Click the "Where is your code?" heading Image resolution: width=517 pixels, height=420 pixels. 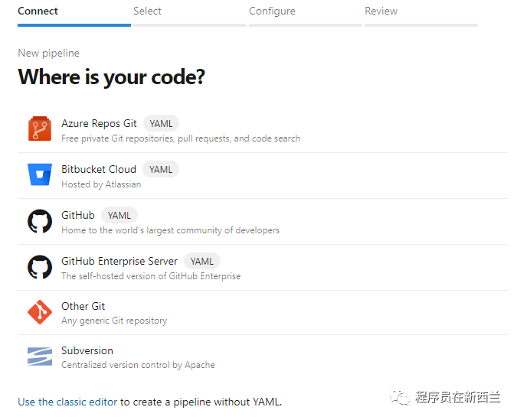pyautogui.click(x=112, y=77)
